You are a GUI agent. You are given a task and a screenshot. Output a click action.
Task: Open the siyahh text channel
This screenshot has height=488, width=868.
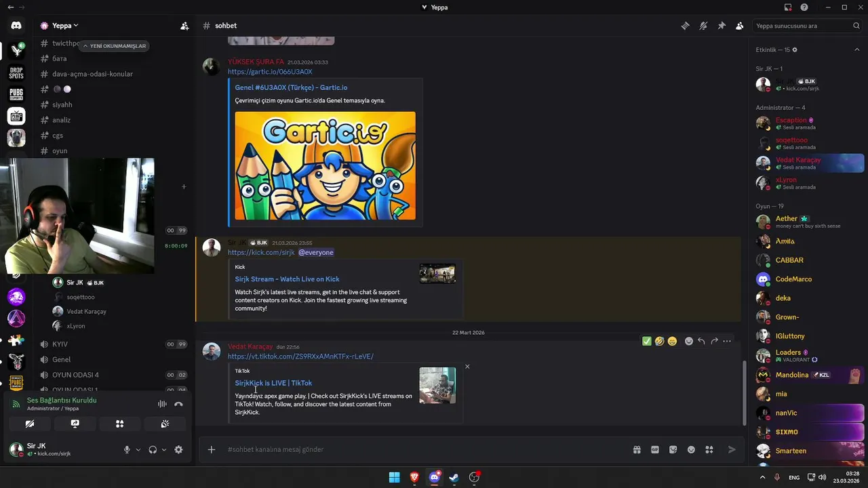pos(62,104)
